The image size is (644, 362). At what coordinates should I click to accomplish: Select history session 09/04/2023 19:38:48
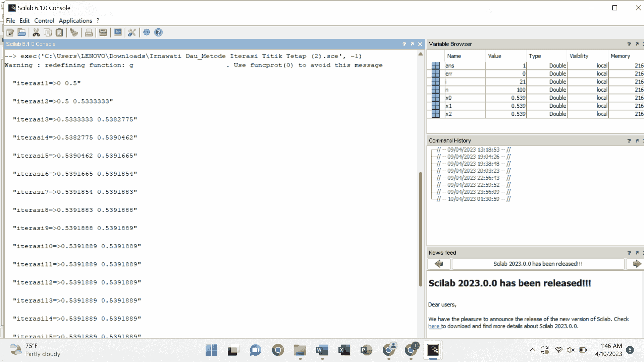[x=474, y=164]
